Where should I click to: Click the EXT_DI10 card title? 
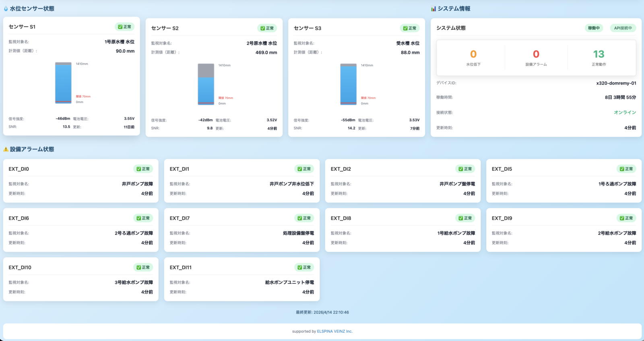point(20,267)
